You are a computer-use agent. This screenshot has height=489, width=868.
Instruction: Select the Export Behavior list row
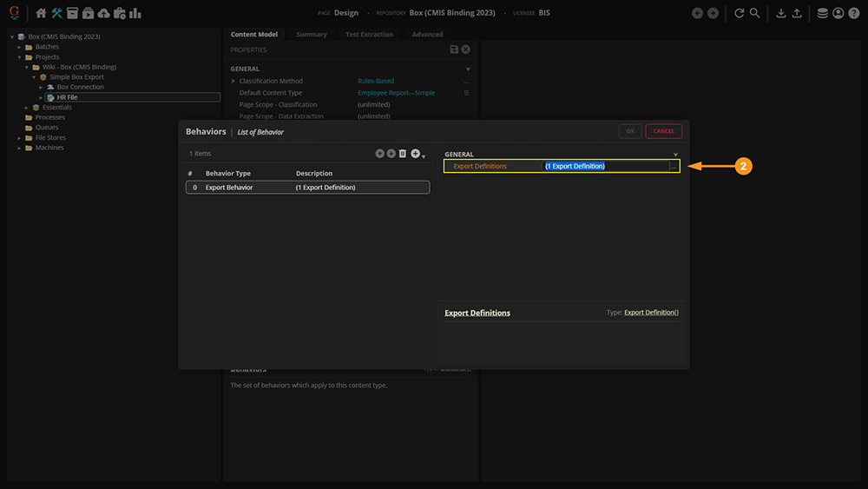pyautogui.click(x=307, y=188)
